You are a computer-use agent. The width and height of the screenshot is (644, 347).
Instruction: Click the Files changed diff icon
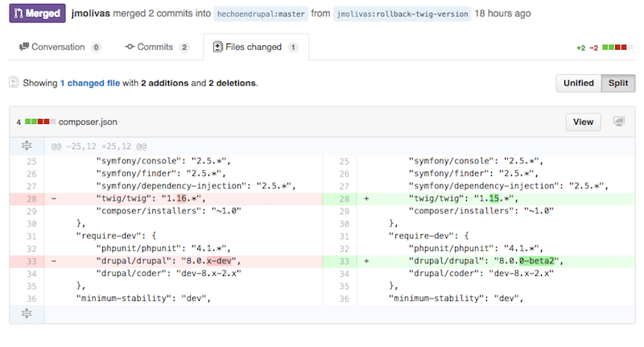pyautogui.click(x=217, y=47)
